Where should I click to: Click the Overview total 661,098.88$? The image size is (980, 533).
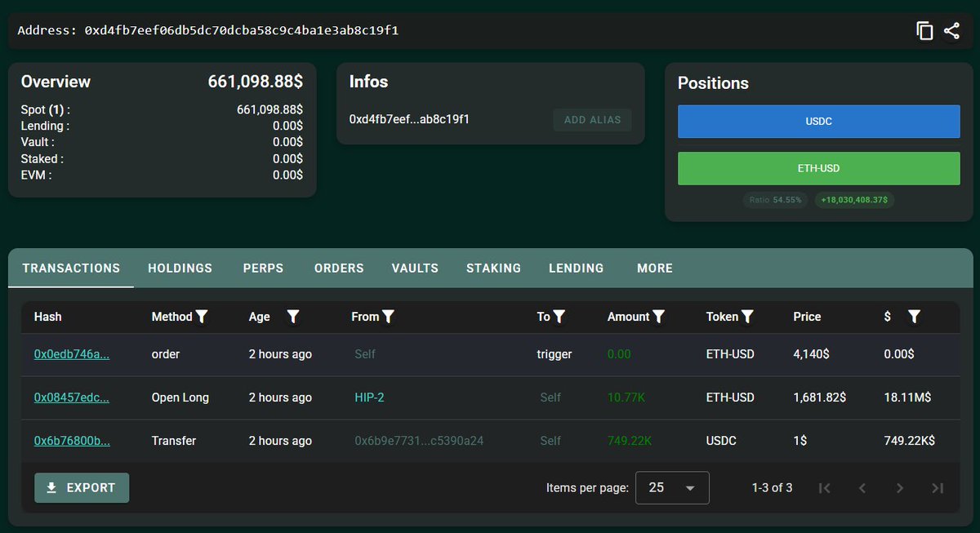[255, 82]
